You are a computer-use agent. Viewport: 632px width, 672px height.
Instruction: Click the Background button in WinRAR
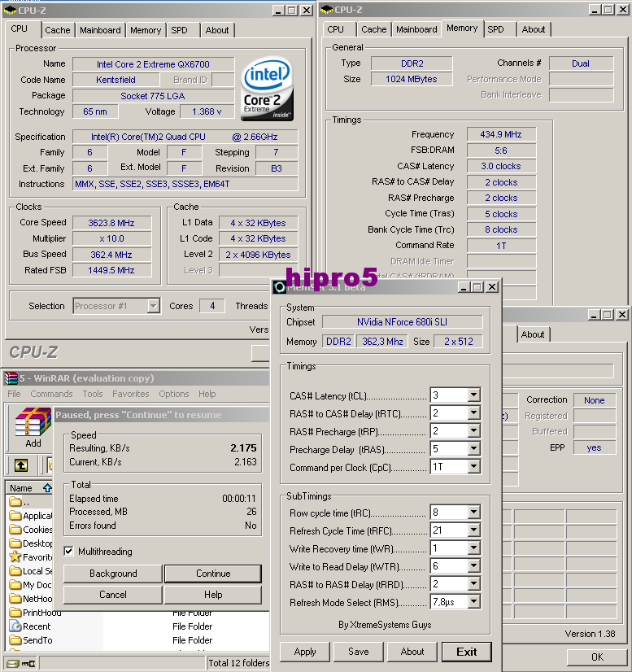tap(113, 574)
